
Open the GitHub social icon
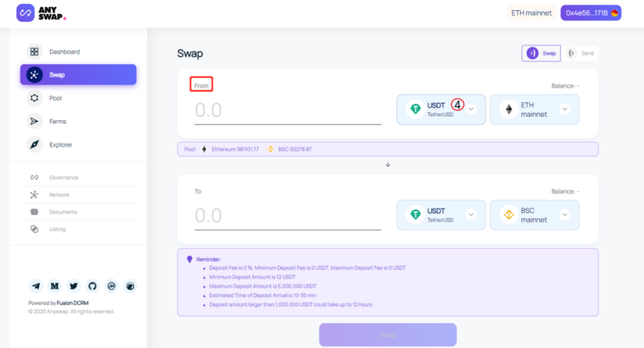coord(92,286)
